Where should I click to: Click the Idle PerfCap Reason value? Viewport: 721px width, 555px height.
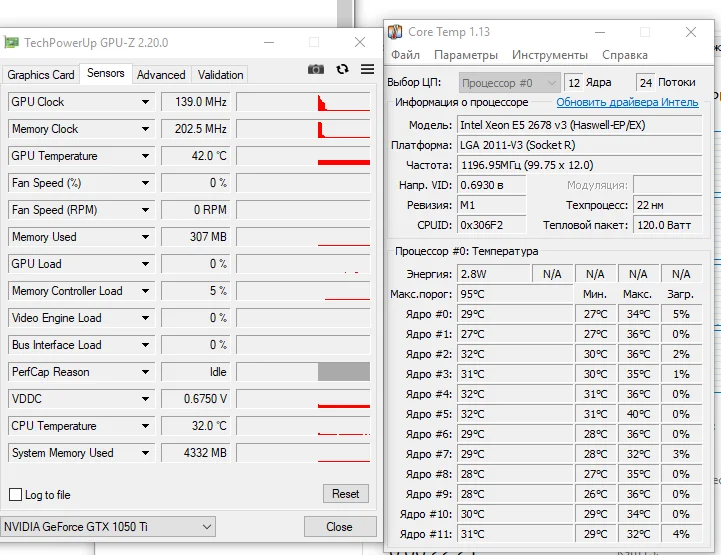pos(195,372)
